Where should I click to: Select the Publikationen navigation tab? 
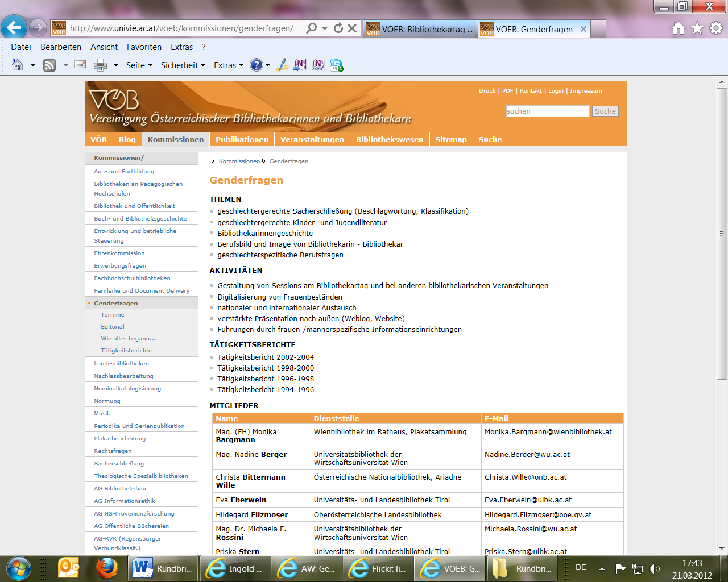pyautogui.click(x=242, y=139)
